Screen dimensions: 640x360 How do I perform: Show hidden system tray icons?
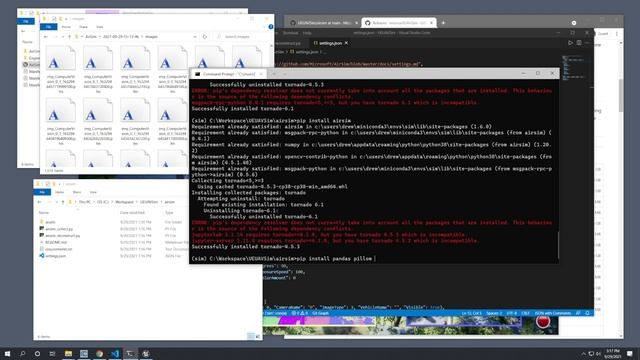pyautogui.click(x=583, y=353)
